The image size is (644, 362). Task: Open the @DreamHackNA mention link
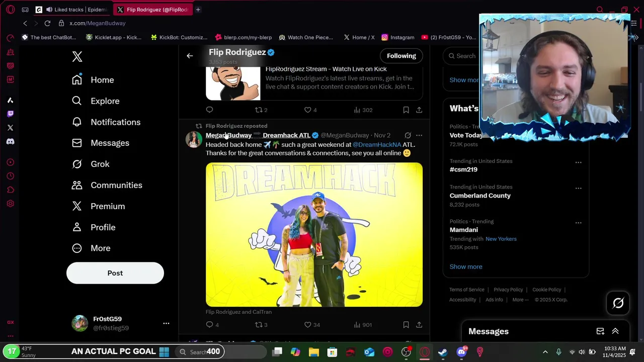pos(377,145)
